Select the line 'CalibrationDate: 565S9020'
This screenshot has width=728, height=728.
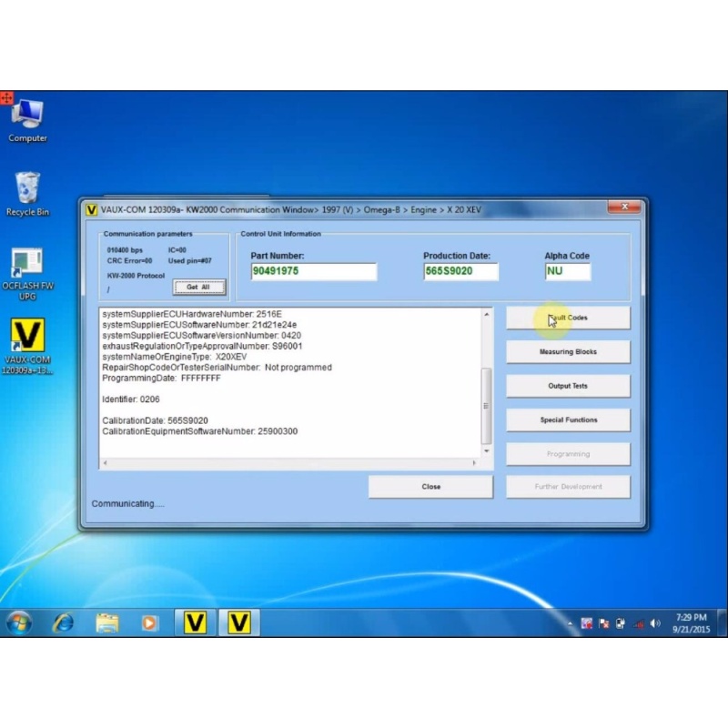(155, 420)
